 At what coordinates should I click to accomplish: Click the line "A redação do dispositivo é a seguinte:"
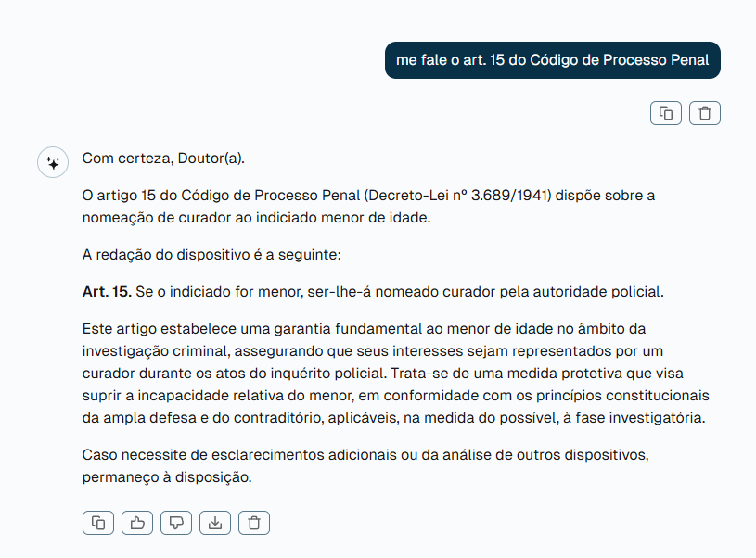[x=211, y=255]
